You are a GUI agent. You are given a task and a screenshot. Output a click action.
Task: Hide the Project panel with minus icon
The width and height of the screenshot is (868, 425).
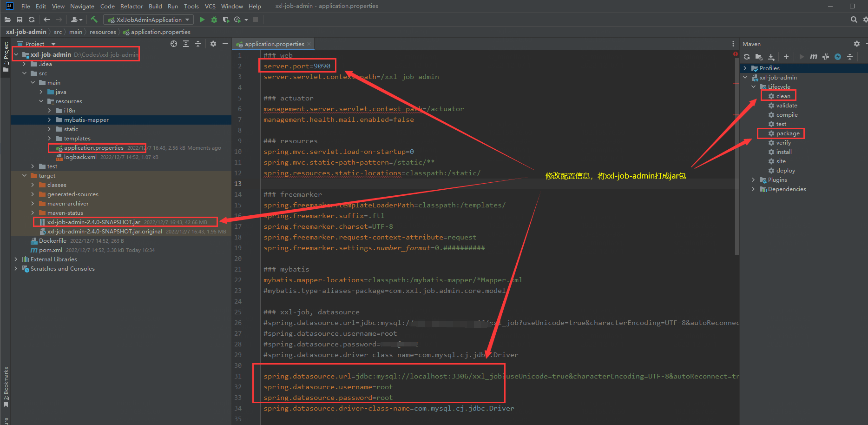click(225, 44)
